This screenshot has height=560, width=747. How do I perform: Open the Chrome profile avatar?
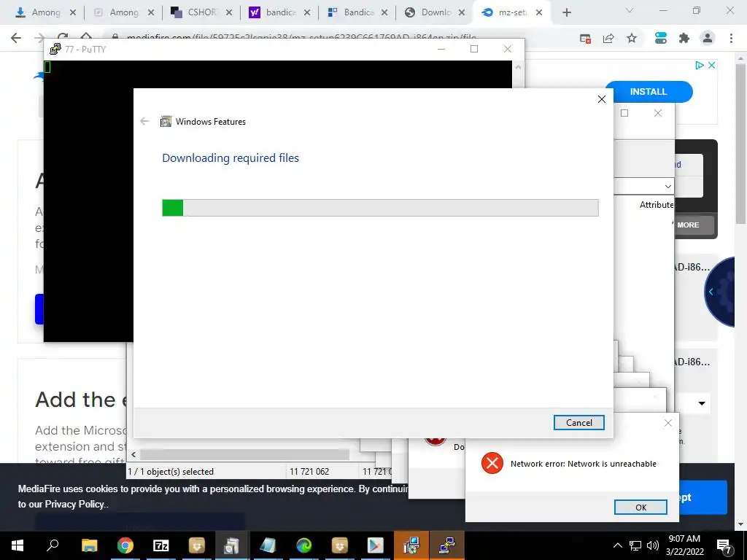(708, 38)
